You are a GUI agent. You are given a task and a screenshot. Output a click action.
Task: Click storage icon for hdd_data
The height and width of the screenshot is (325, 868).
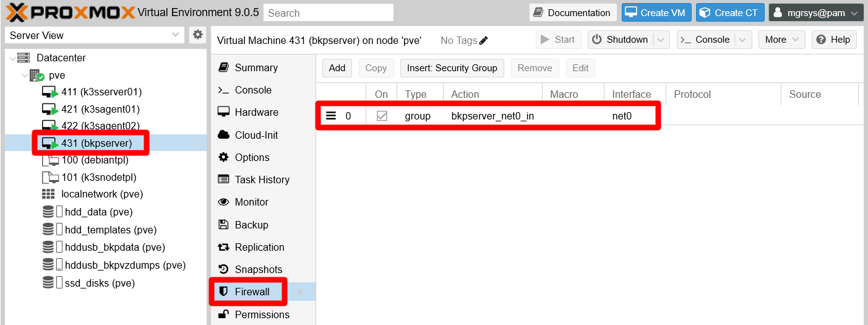[x=48, y=212]
